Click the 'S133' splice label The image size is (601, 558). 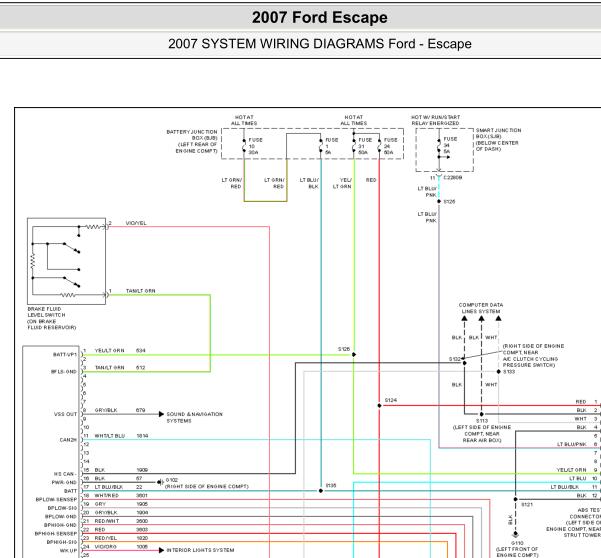[x=509, y=372]
